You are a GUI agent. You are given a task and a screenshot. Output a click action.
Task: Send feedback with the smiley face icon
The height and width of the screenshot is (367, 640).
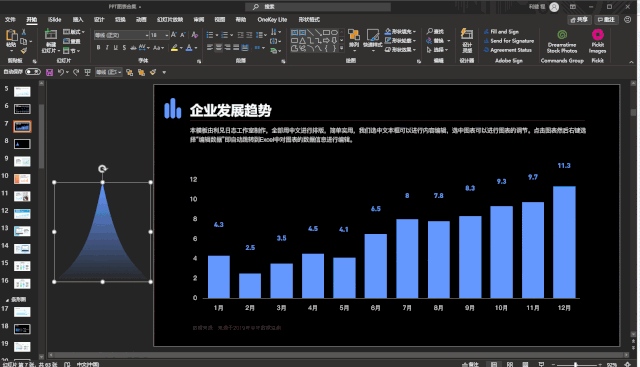[x=628, y=19]
